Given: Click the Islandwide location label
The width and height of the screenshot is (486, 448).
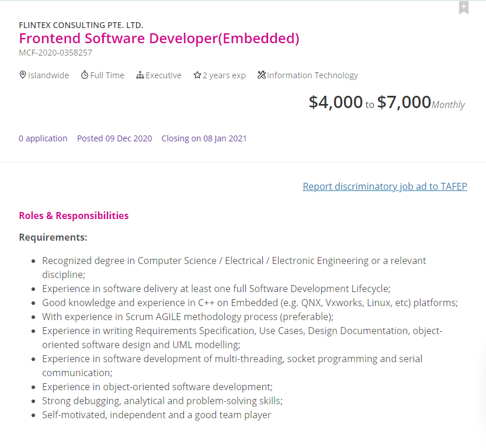Looking at the screenshot, I should pyautogui.click(x=48, y=75).
